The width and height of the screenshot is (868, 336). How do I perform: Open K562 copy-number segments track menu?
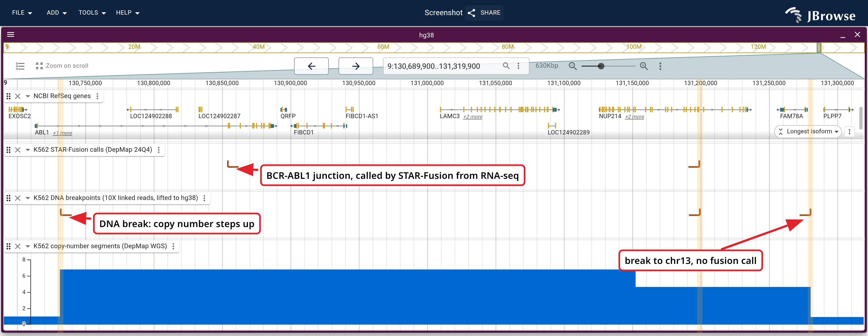(x=173, y=246)
